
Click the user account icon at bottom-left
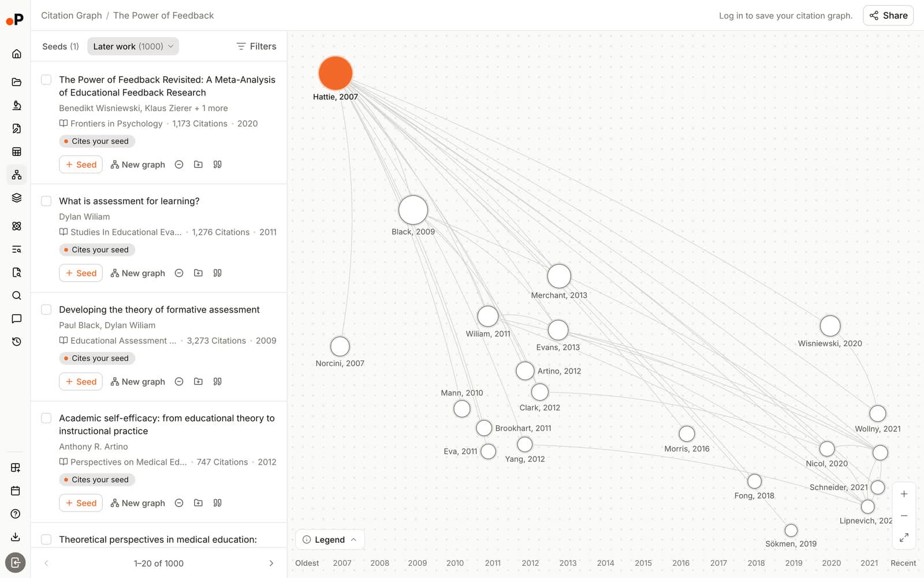[x=16, y=562]
